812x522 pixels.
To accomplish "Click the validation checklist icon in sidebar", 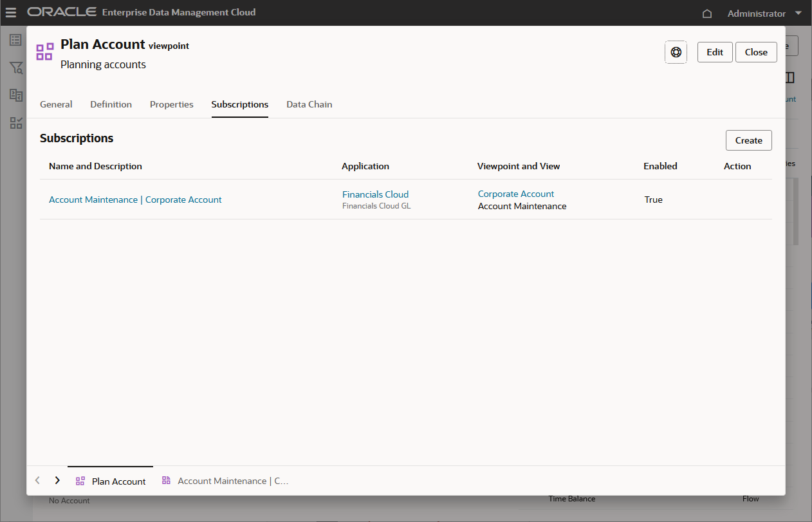I will click(x=16, y=123).
